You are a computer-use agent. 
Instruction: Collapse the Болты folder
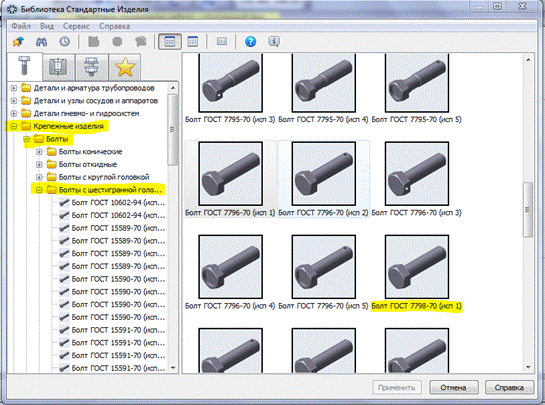tap(26, 139)
